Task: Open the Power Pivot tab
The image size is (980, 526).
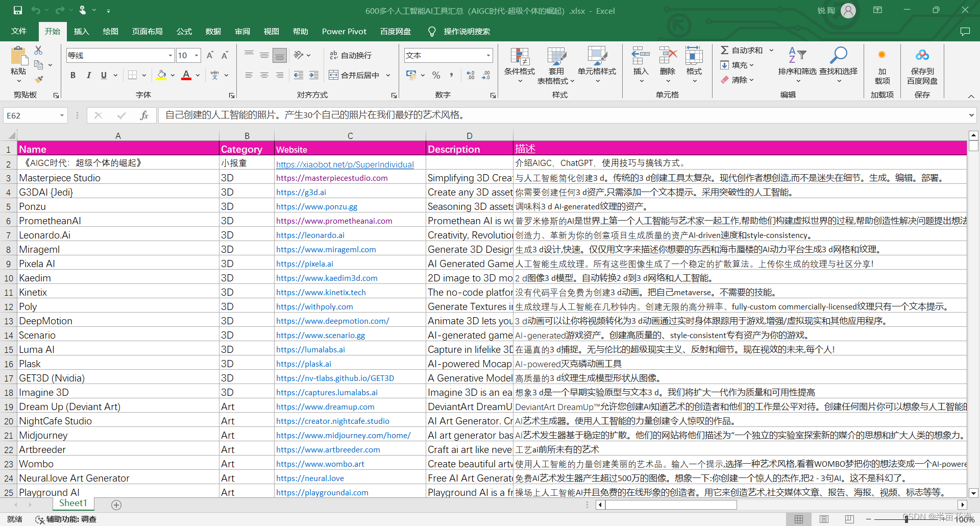Action: 344,32
